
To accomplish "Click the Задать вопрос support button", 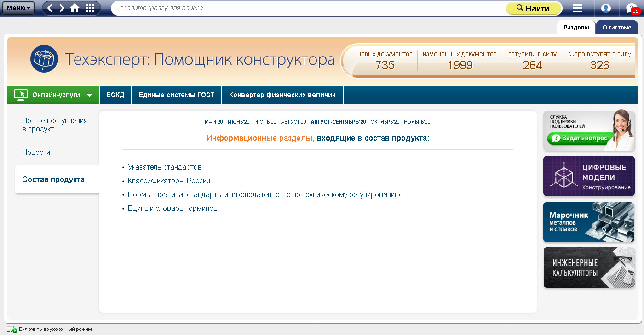I will (580, 138).
